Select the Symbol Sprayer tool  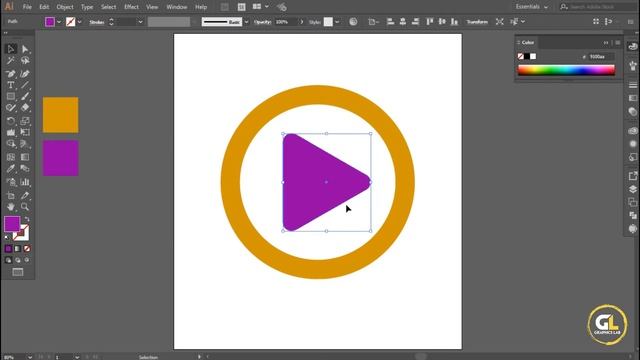coord(11,182)
